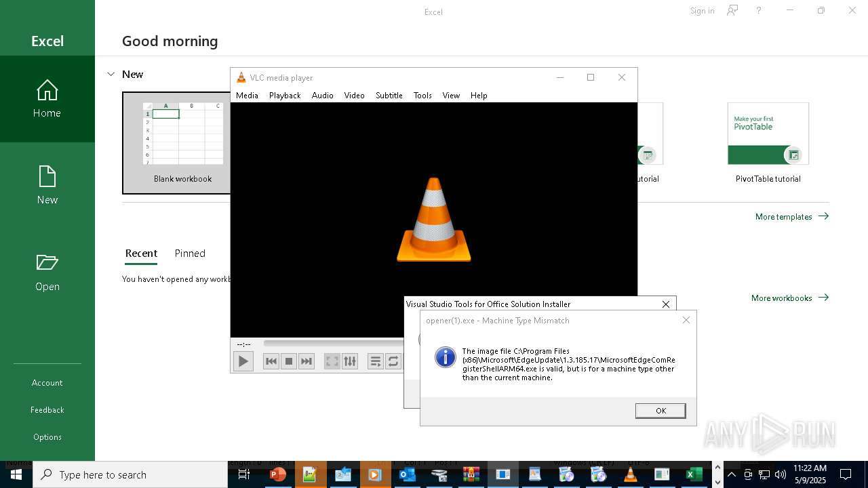The width and height of the screenshot is (868, 488).
Task: Open New in the Excel sidebar
Action: click(47, 186)
